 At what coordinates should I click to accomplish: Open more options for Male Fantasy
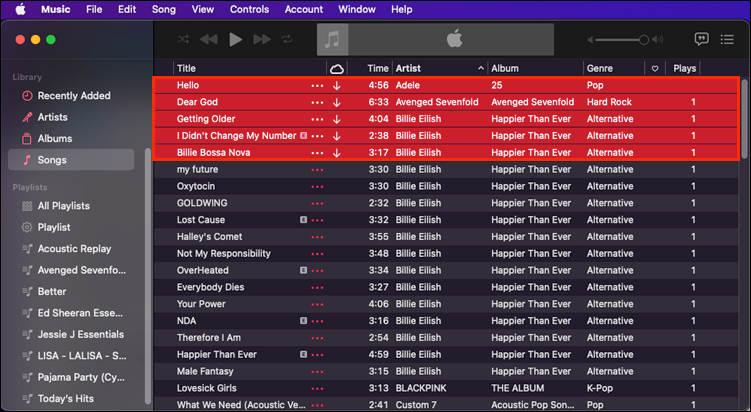(x=317, y=372)
